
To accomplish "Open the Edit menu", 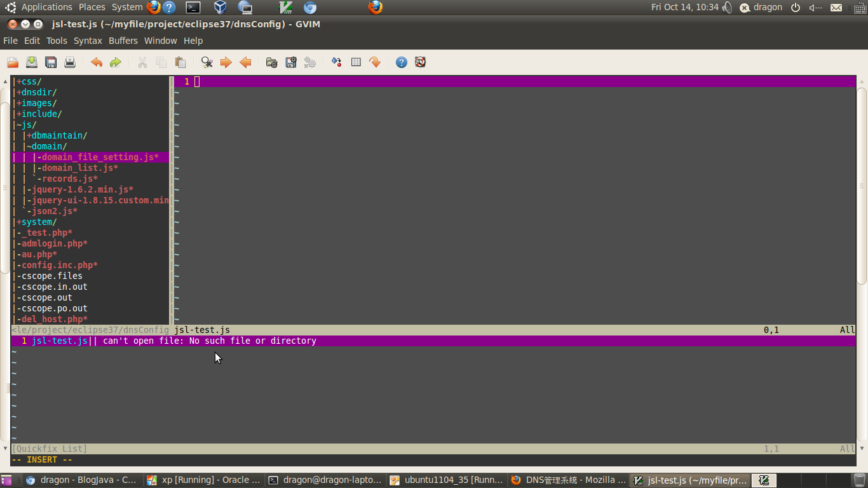I will pyautogui.click(x=32, y=41).
